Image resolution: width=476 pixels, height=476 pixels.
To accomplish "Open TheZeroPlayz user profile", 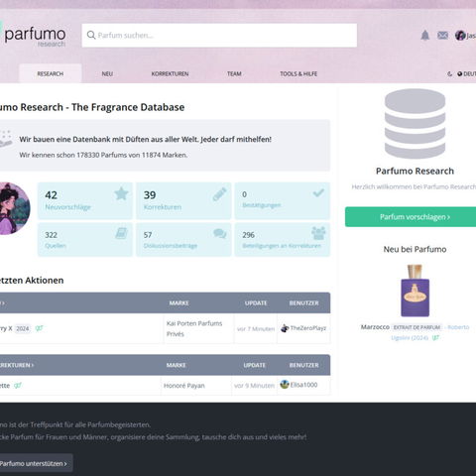I will (x=308, y=328).
